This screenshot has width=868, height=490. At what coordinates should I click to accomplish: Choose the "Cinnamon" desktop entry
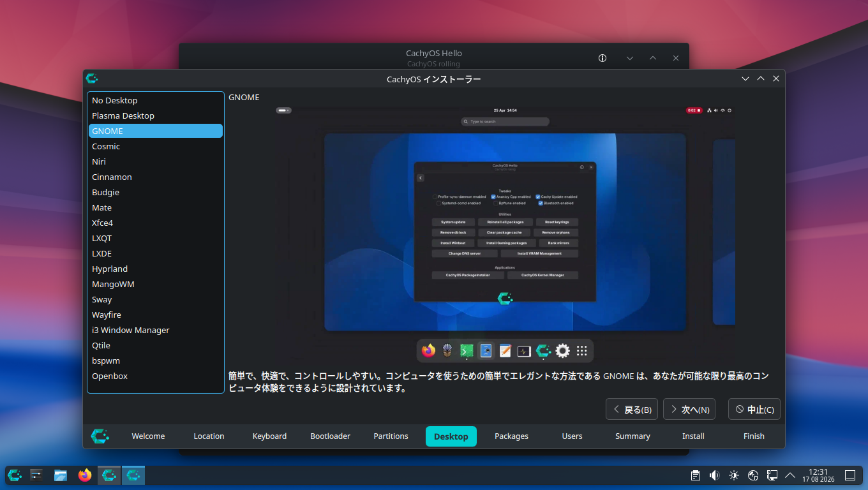(156, 177)
